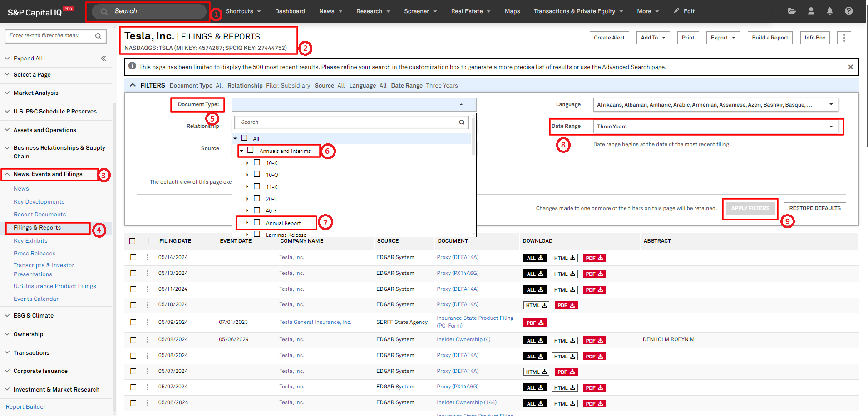This screenshot has width=868, height=416.
Task: Click Restore Defaults button
Action: coord(815,209)
